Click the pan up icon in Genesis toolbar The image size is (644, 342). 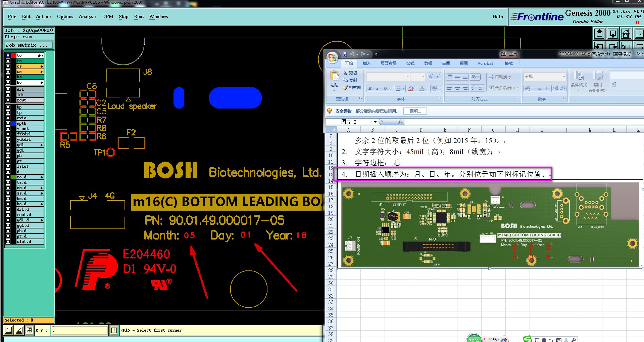tap(599, 34)
